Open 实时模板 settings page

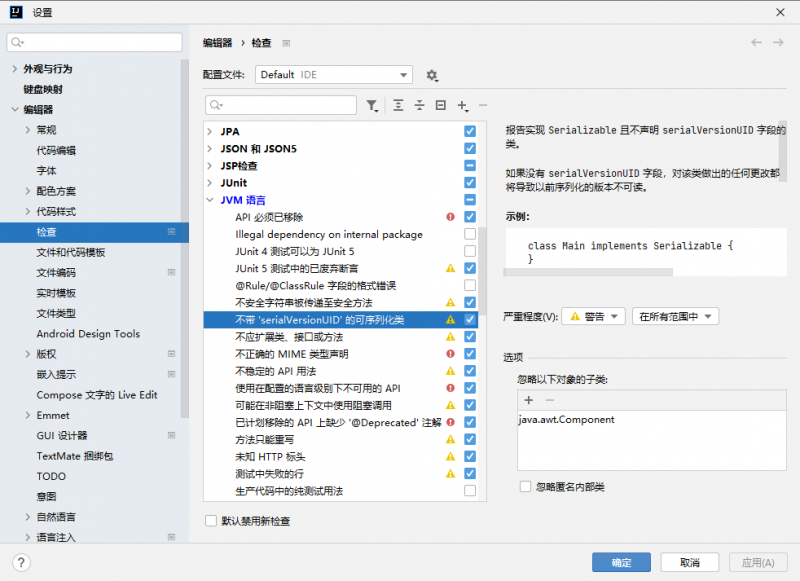pyautogui.click(x=56, y=293)
